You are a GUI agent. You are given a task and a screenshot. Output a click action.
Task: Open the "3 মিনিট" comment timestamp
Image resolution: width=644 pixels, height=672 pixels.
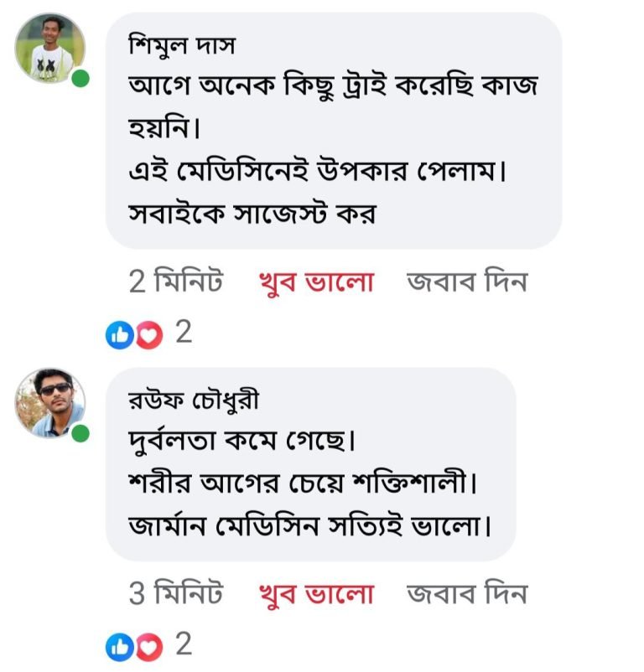[x=176, y=595]
